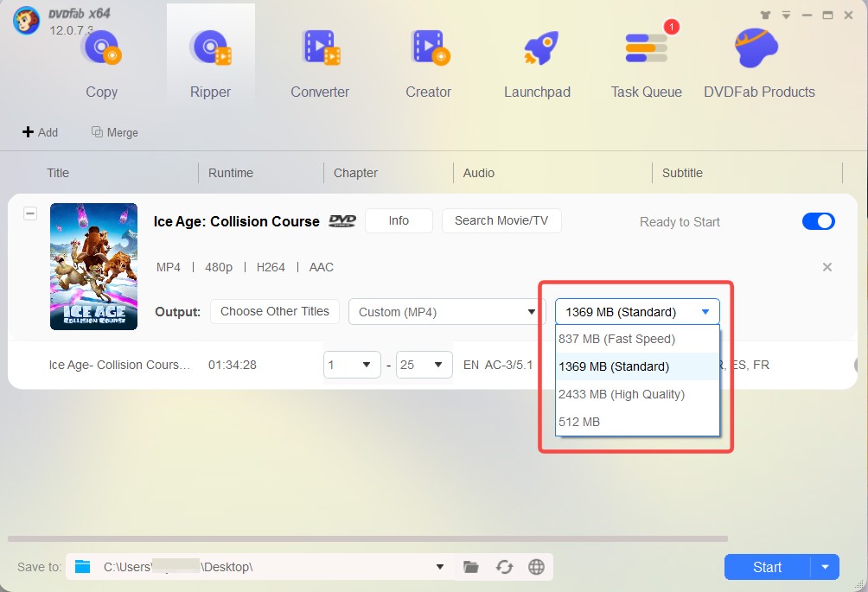Open the Converter module
The height and width of the screenshot is (592, 868).
point(319,62)
